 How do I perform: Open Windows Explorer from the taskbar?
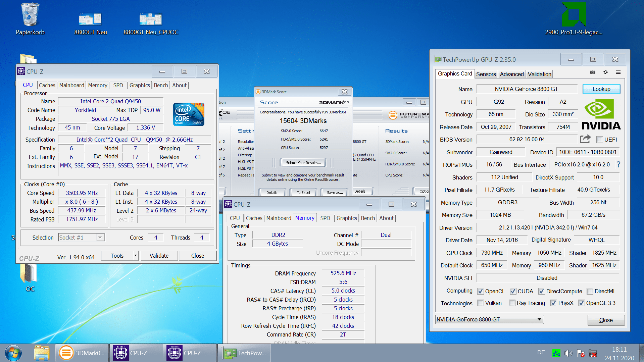point(42,353)
